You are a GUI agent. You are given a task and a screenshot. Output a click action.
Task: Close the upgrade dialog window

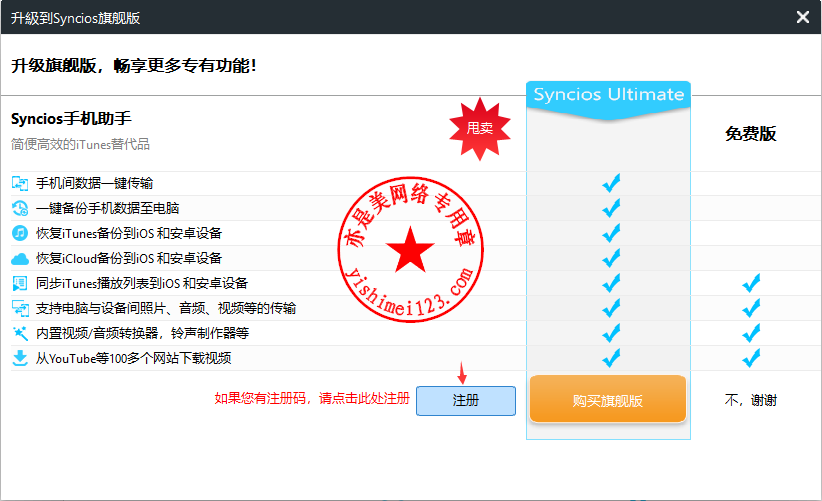(803, 17)
